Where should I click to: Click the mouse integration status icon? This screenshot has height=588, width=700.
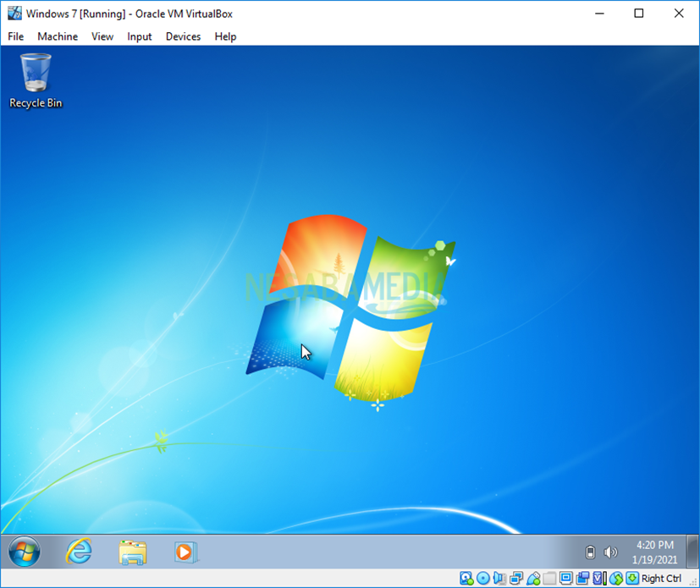pos(616,579)
